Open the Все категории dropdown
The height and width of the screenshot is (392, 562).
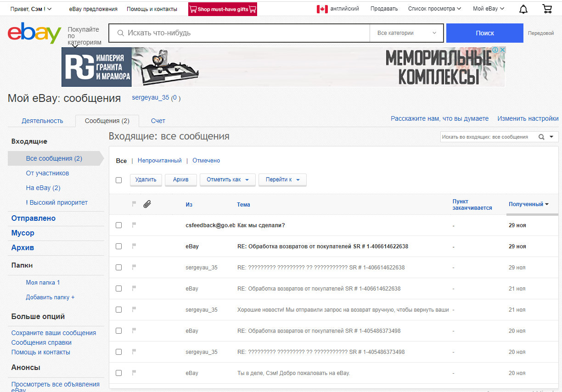406,33
